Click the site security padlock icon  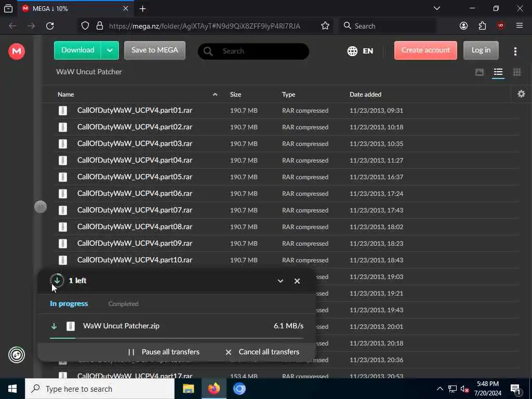[x=99, y=26]
